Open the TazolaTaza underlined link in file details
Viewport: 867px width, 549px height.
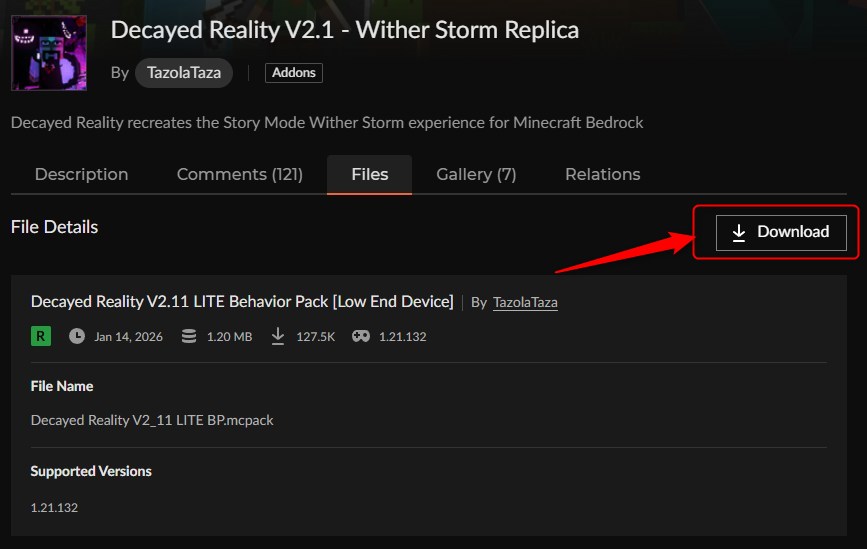coord(525,302)
